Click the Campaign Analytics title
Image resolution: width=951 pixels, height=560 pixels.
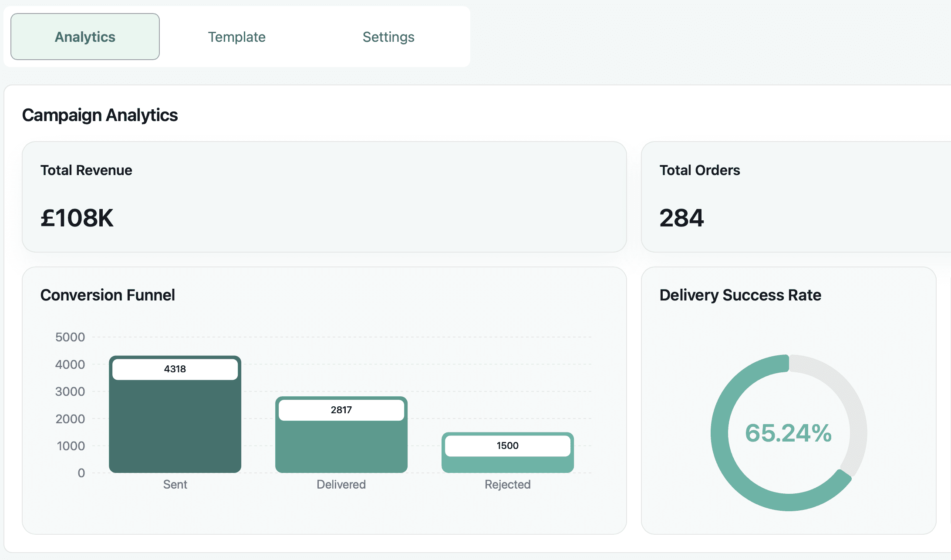pos(100,115)
